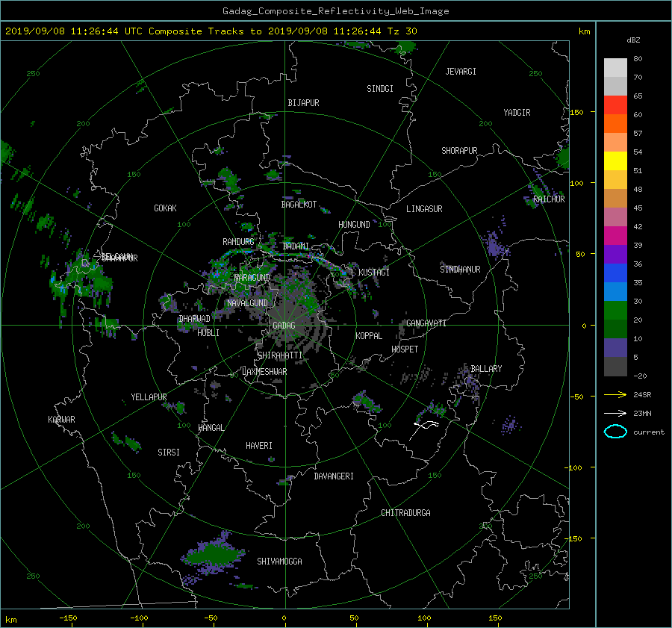Click the 'LINGASUR' map label
The height and width of the screenshot is (628, 672).
pyautogui.click(x=424, y=209)
